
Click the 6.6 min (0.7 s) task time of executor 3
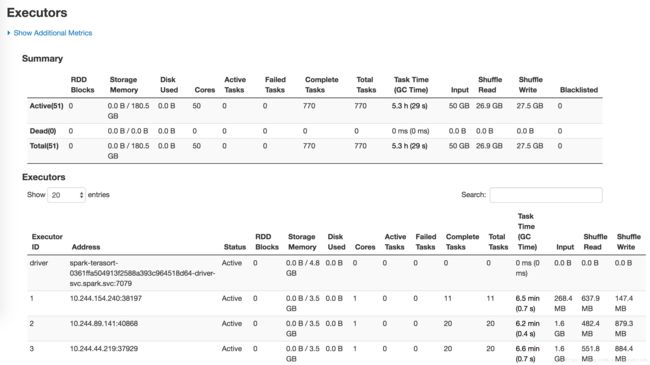pos(528,354)
